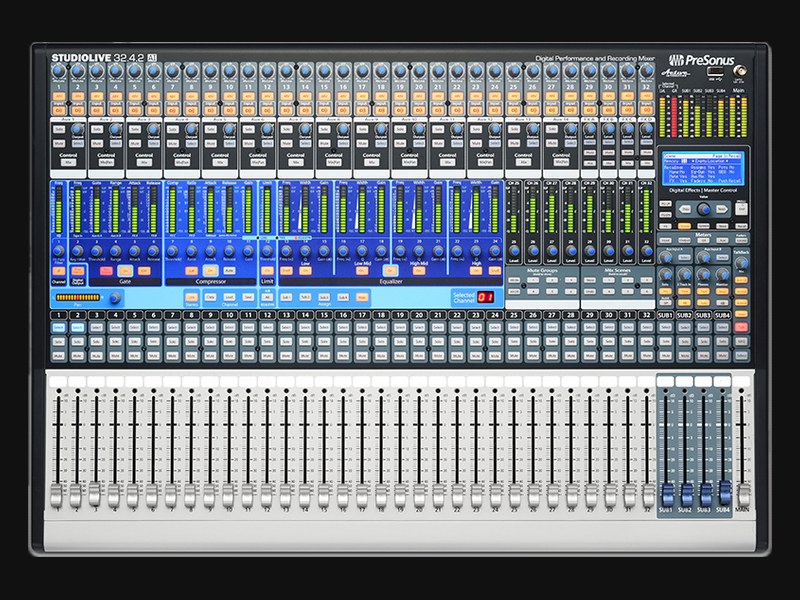The image size is (800, 600).
Task: Click the MAIN fader
Action: coord(744,495)
